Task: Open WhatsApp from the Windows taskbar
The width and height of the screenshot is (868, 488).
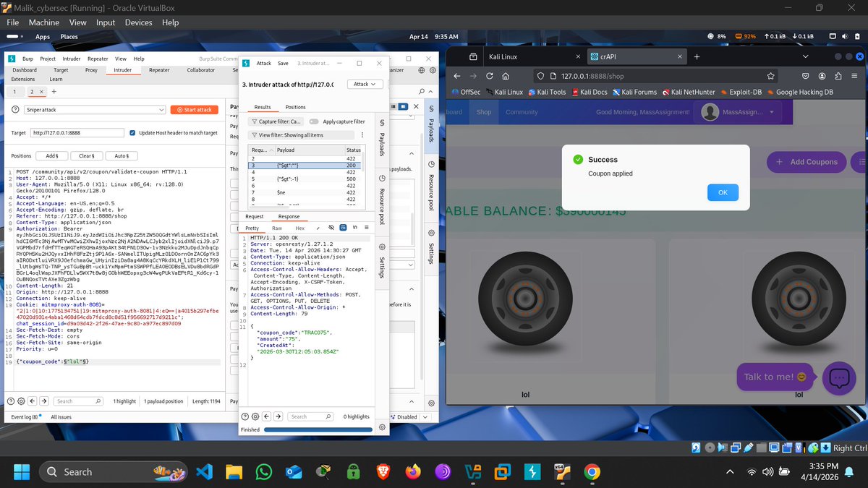Action: 263,472
